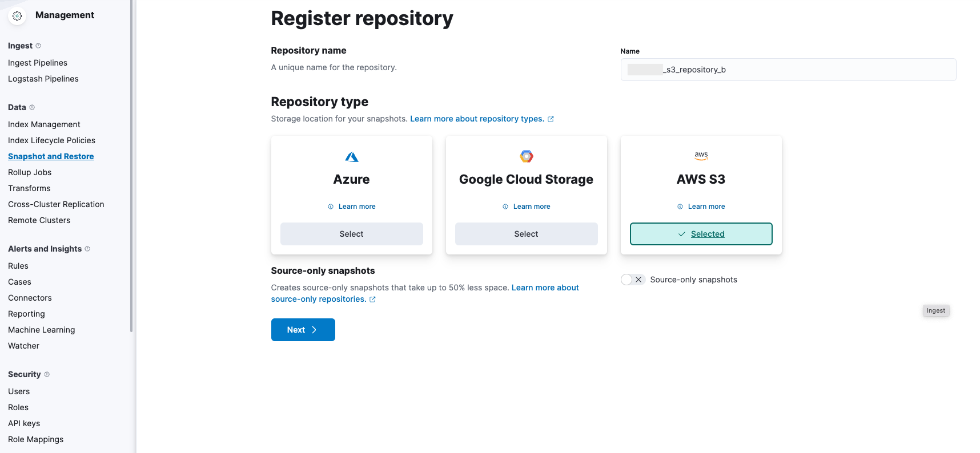
Task: Open Connectors in the sidebar
Action: coord(30,298)
